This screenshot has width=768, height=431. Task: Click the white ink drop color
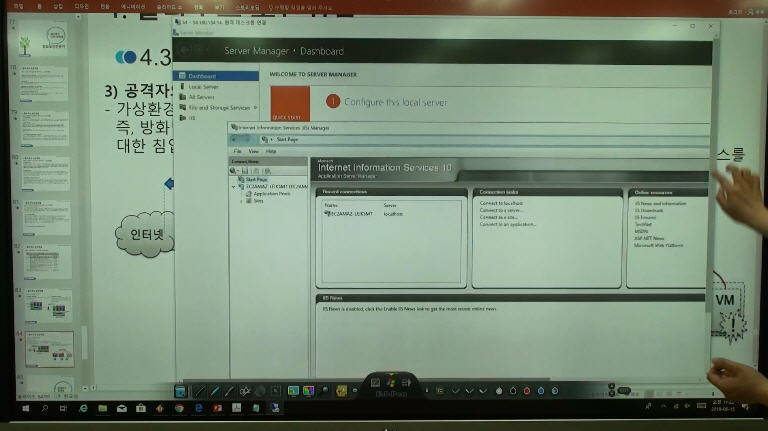(x=499, y=391)
